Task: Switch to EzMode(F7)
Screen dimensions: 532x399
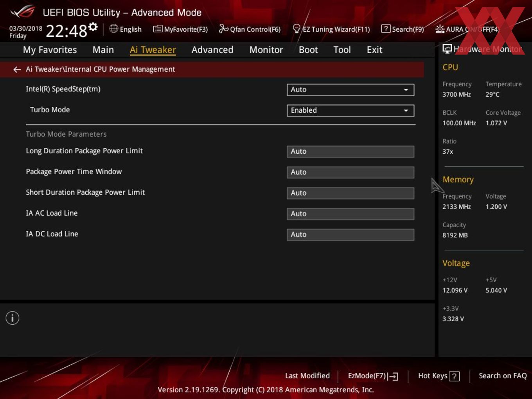Action: pos(373,376)
